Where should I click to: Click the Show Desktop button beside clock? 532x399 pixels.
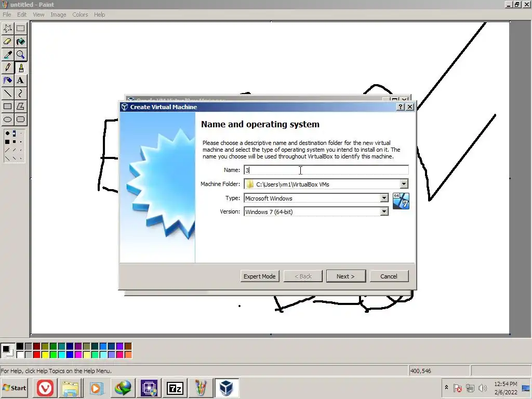pyautogui.click(x=526, y=388)
